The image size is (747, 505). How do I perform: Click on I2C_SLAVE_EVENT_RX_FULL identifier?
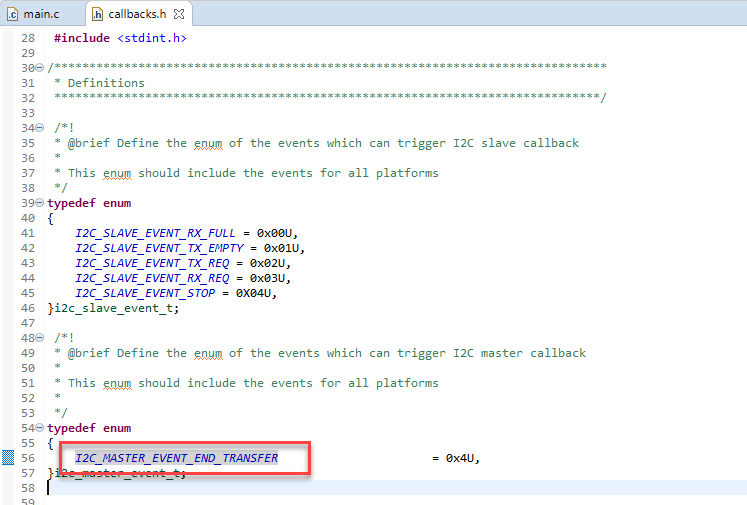pos(155,233)
